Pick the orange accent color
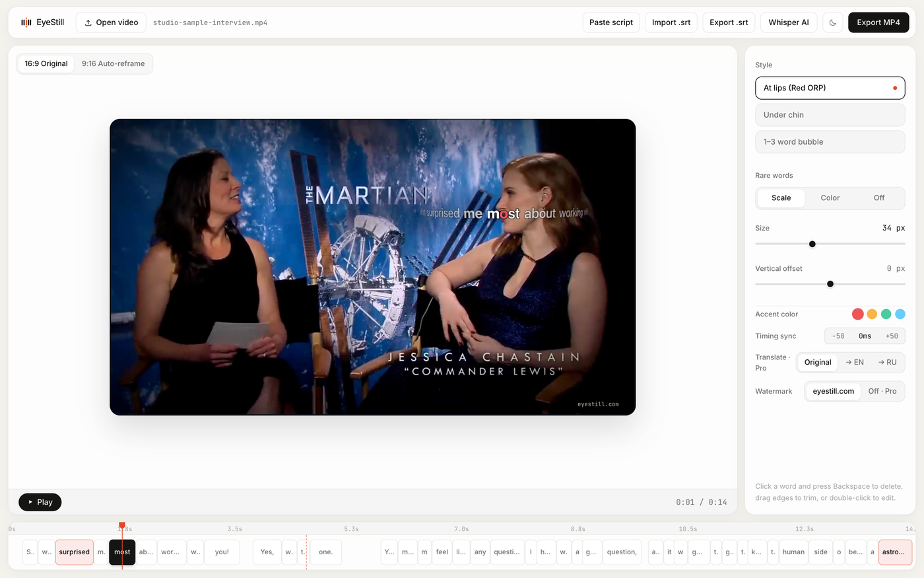Image resolution: width=924 pixels, height=578 pixels. point(872,314)
